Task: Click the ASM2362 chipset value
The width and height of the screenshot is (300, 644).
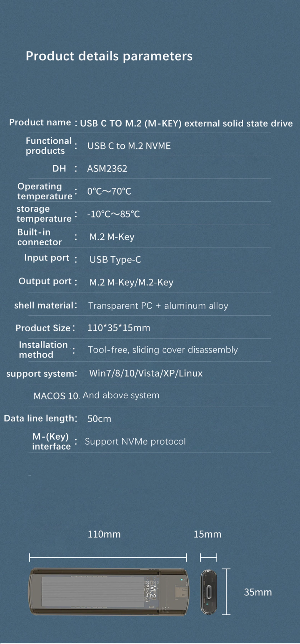Action: pos(107,169)
